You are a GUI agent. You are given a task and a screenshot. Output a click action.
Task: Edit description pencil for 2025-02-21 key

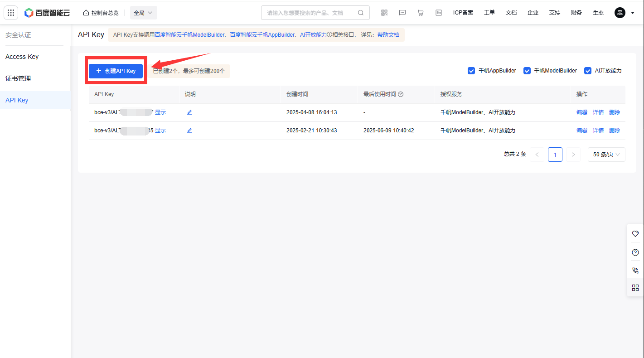[x=189, y=131]
